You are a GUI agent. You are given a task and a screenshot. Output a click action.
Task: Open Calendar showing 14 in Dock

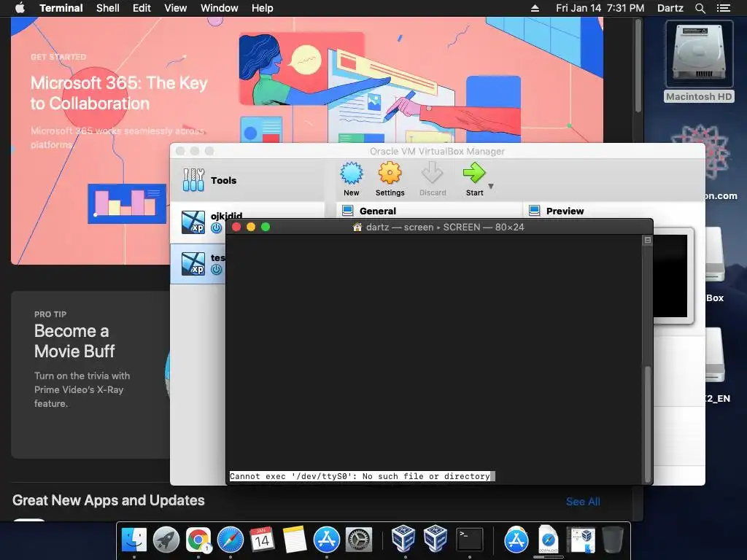click(x=263, y=540)
